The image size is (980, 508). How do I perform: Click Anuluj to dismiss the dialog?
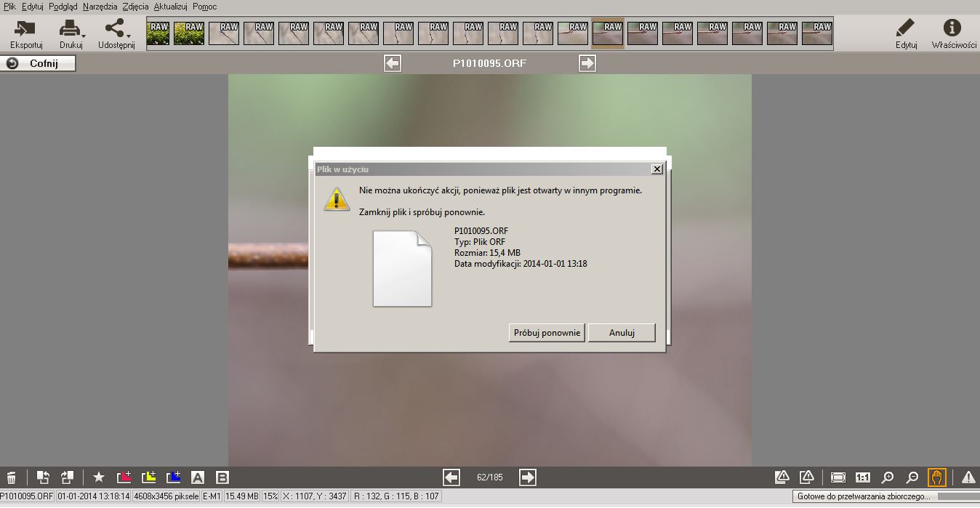(622, 333)
